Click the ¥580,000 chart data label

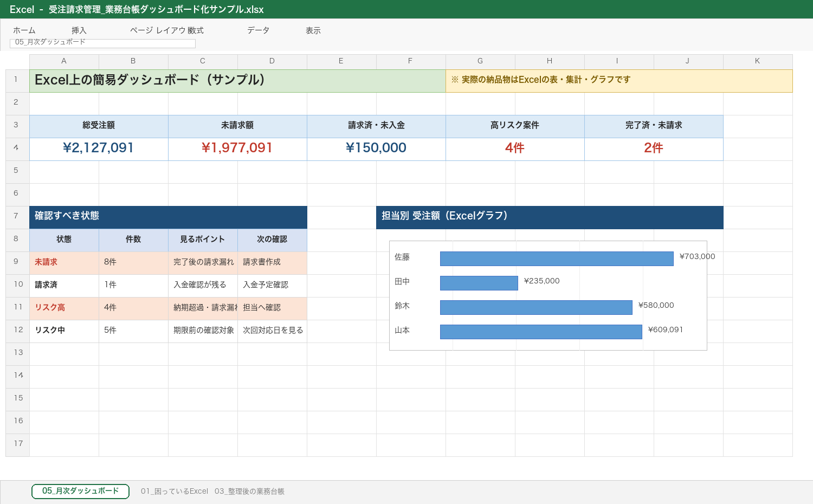(x=656, y=305)
